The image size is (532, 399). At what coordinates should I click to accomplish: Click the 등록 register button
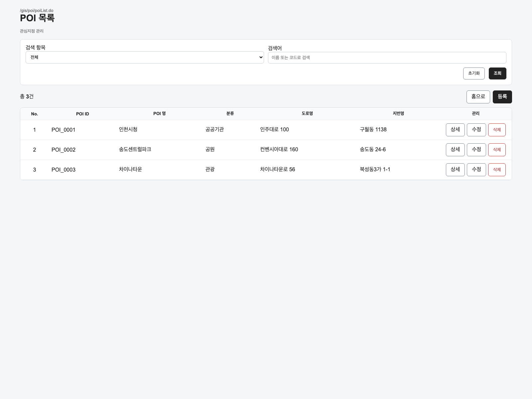[x=502, y=97]
